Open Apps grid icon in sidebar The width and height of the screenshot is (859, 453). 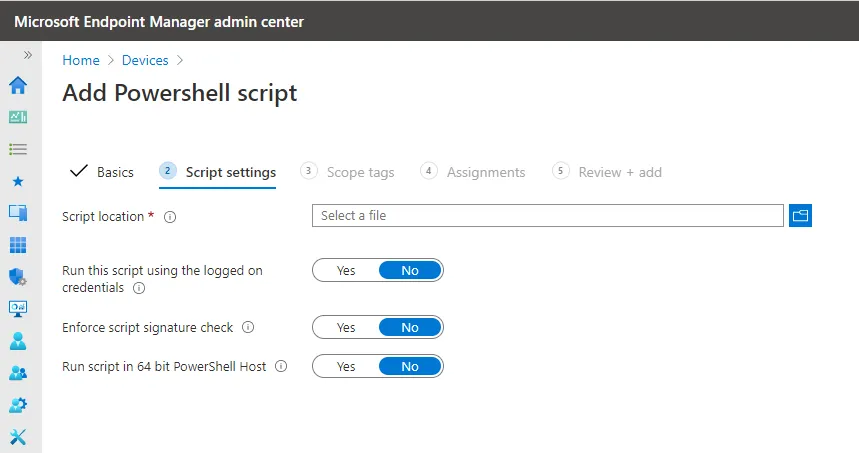click(x=18, y=245)
